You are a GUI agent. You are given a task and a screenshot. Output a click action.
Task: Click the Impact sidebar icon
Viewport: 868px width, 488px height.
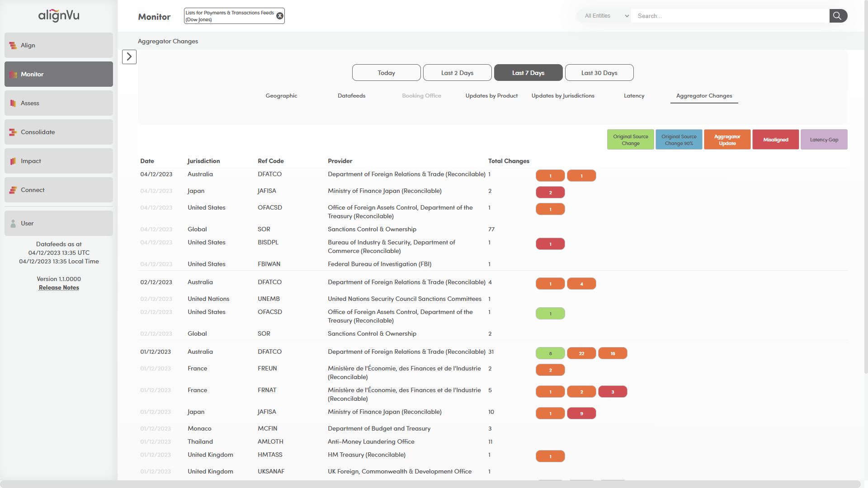13,161
